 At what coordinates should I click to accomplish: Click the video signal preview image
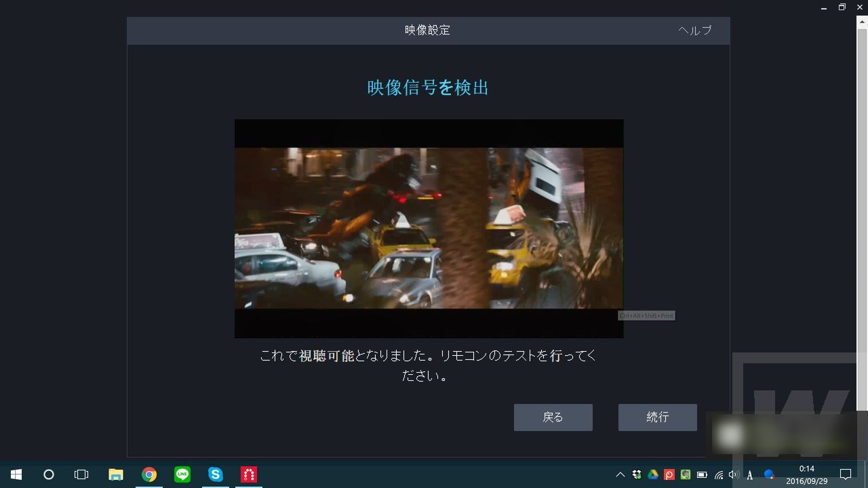click(x=429, y=228)
